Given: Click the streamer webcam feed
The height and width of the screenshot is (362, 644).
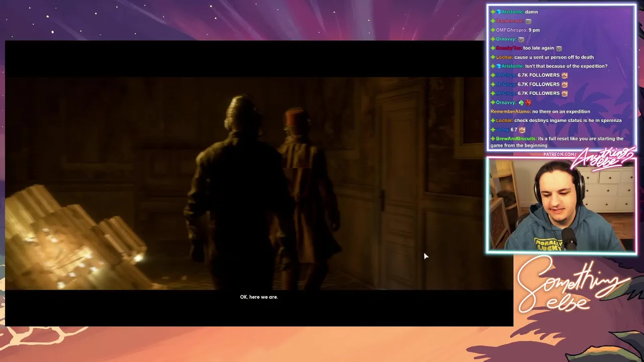Looking at the screenshot, I should tap(561, 205).
